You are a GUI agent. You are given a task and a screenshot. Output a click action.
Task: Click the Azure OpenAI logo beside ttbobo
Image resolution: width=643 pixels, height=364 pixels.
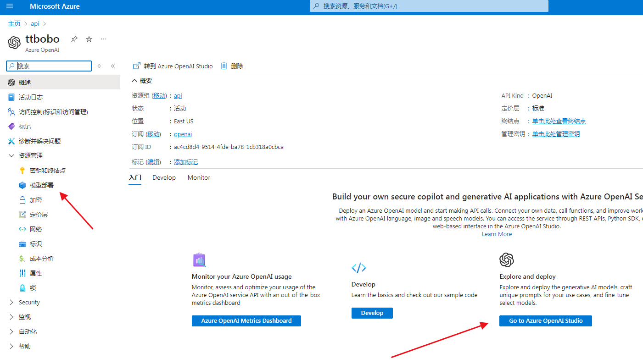pos(14,43)
